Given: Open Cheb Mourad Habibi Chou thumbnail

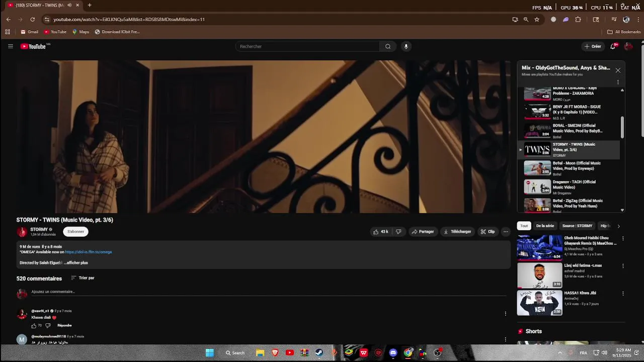Looking at the screenshot, I should click(540, 247).
